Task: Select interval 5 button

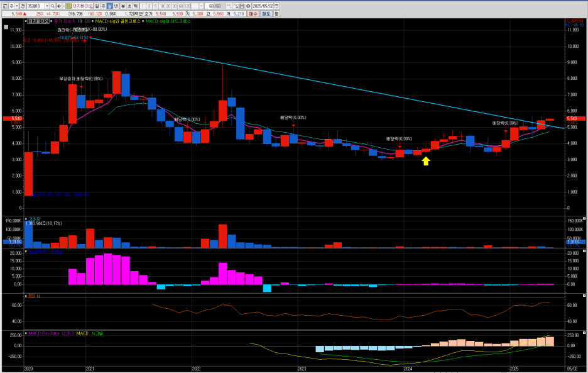Action: pos(156,6)
